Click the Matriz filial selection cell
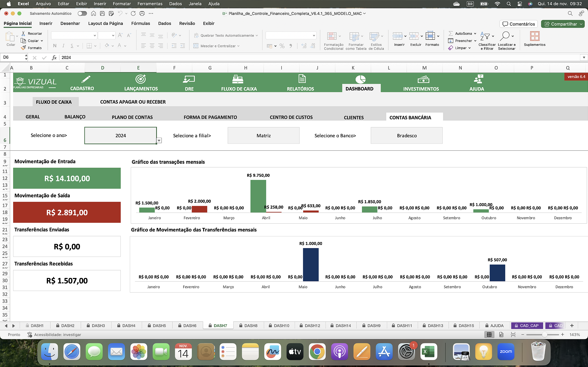 tap(263, 135)
